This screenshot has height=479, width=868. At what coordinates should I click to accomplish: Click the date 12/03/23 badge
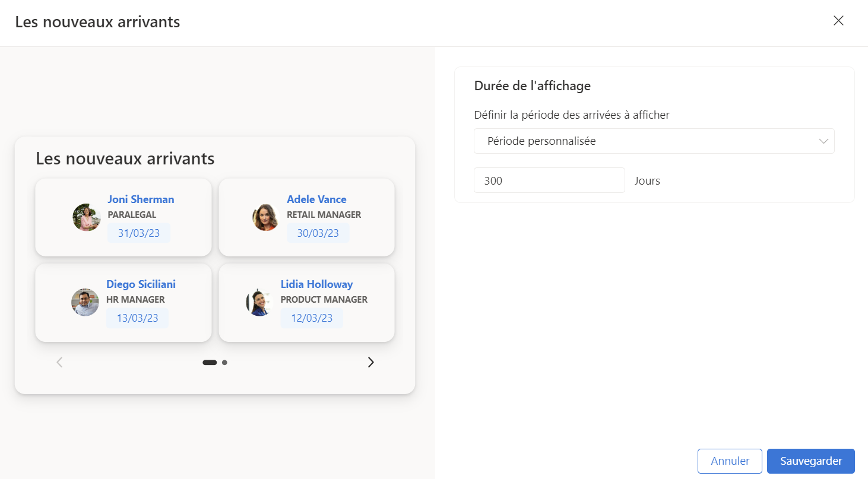pyautogui.click(x=312, y=318)
